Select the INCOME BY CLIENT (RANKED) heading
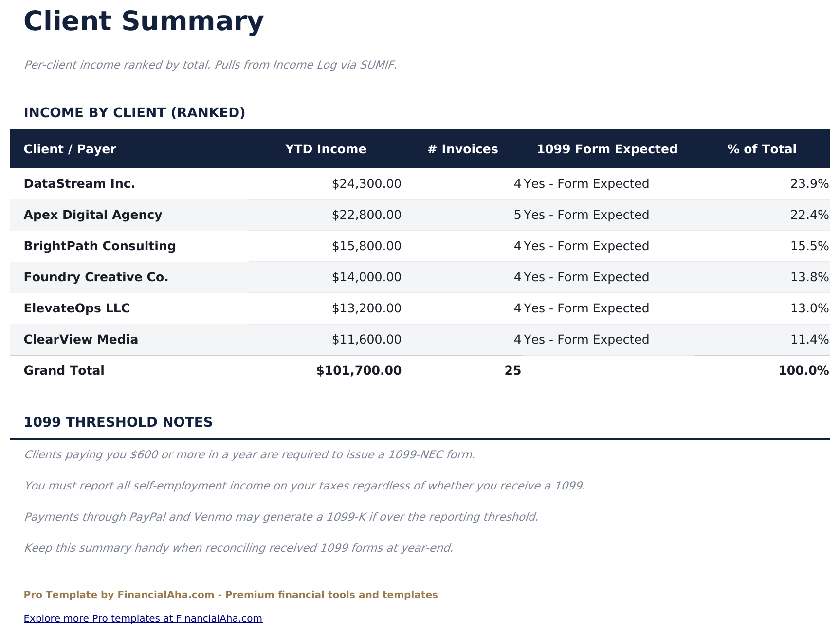Viewport: 840px width, 634px height. (135, 112)
